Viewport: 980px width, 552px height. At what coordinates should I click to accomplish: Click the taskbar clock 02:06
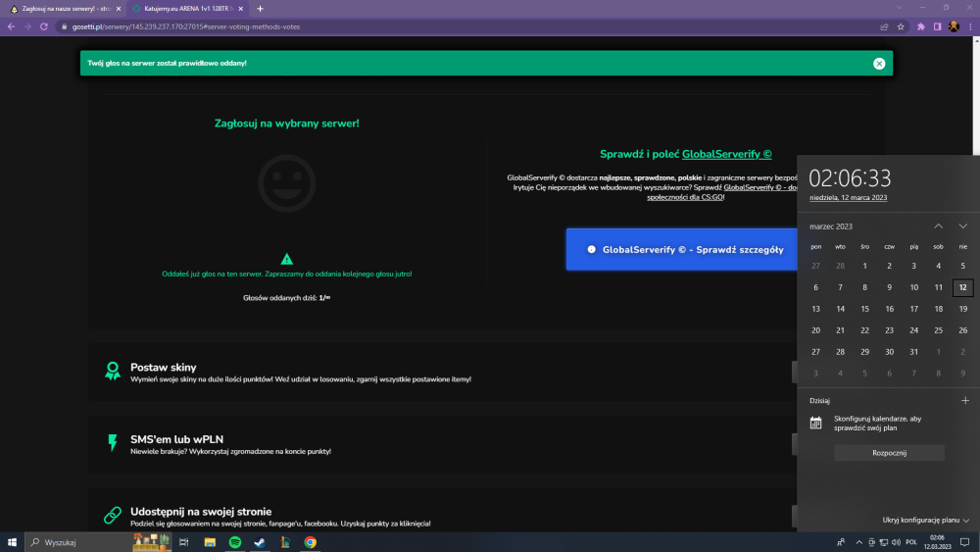point(937,542)
